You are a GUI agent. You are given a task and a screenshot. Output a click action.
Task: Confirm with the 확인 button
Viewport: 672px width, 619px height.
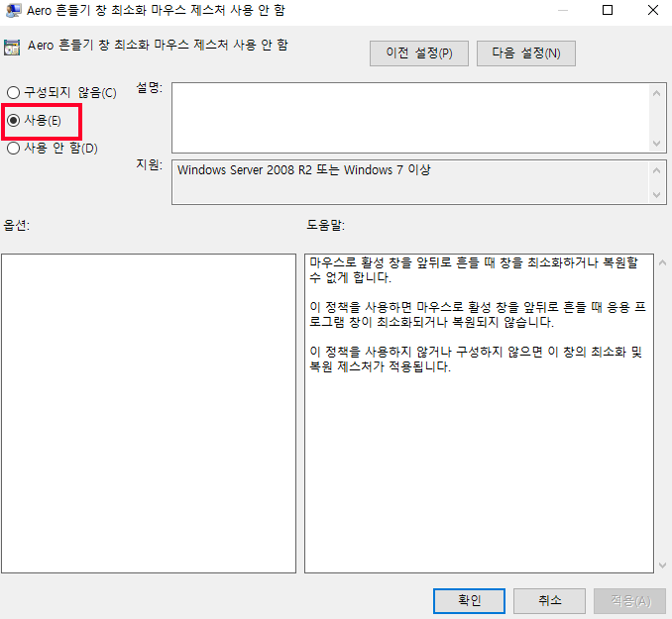pos(469,600)
